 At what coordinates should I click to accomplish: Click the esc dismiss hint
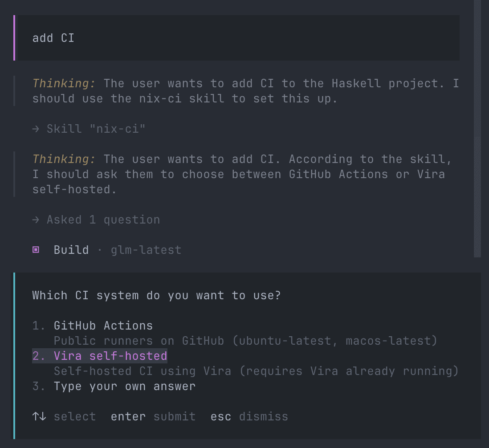(x=249, y=416)
